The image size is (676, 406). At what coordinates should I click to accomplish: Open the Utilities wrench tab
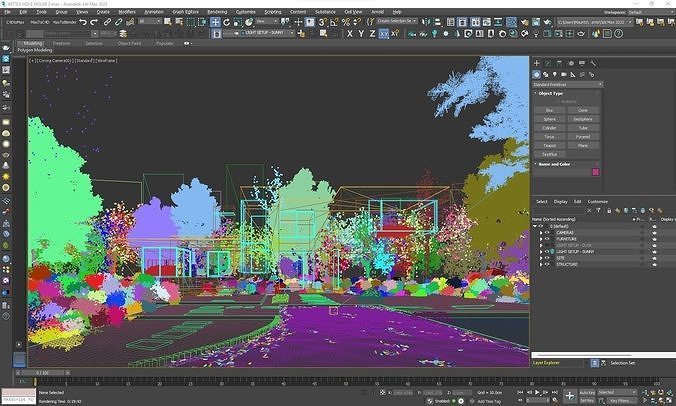tap(593, 63)
